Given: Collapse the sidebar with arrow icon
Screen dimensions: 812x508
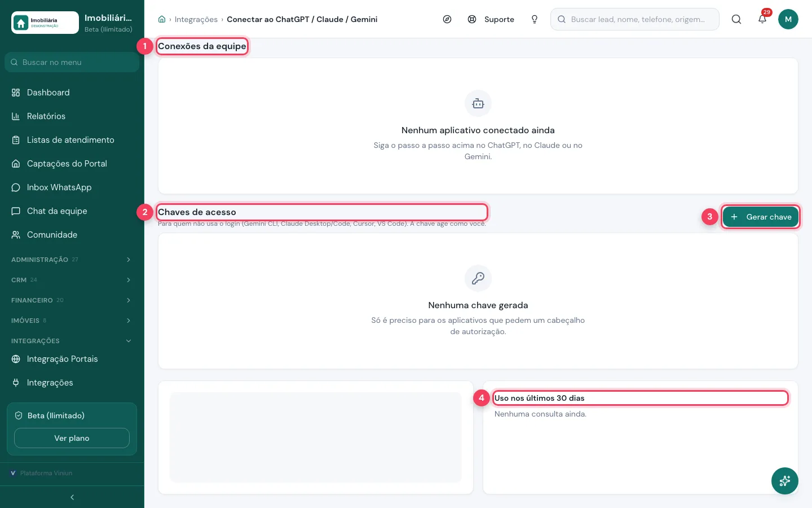Looking at the screenshot, I should [x=72, y=497].
